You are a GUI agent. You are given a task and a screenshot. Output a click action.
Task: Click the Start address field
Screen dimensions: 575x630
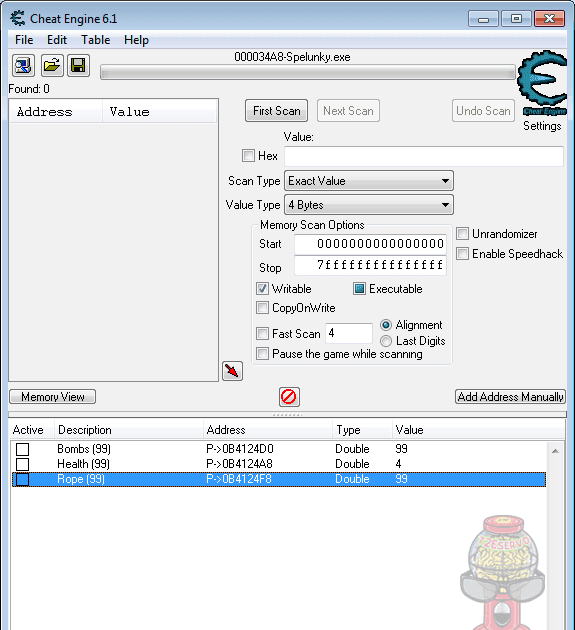click(x=370, y=244)
